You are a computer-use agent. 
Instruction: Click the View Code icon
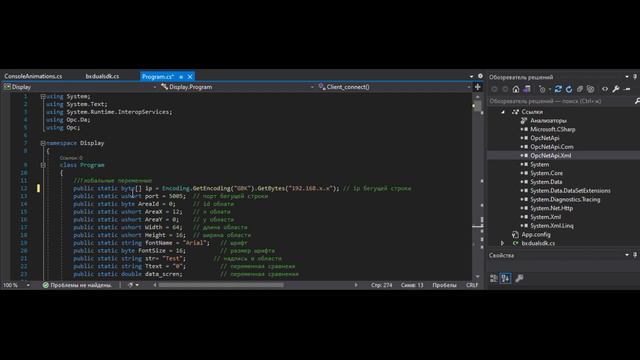point(605,89)
